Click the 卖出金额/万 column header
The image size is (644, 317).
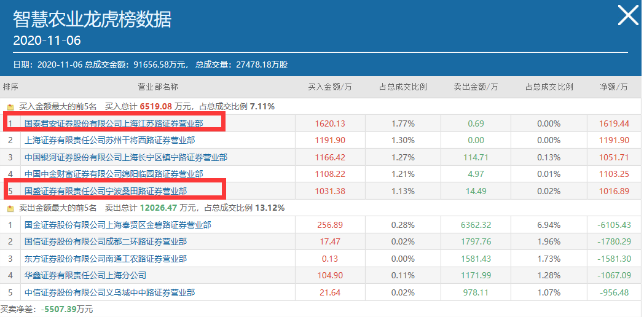click(476, 87)
